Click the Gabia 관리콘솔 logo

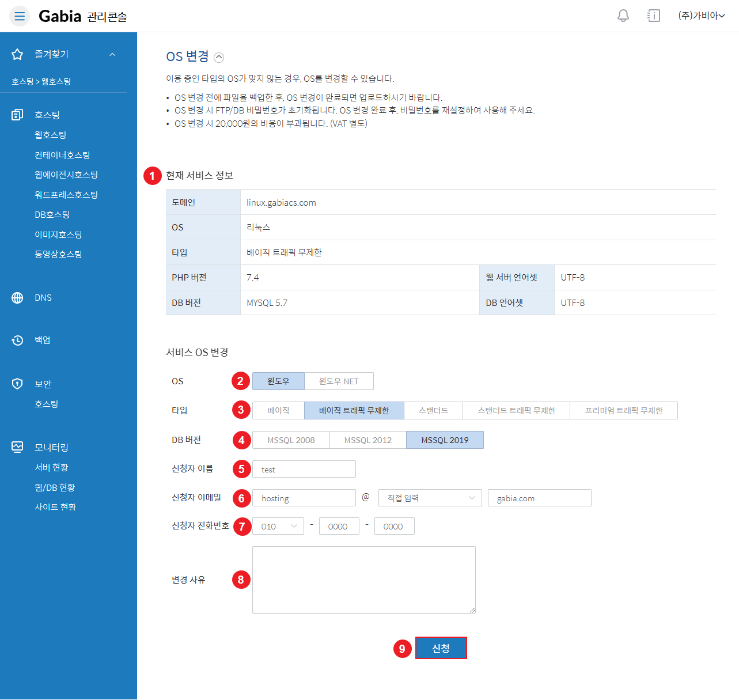click(83, 16)
